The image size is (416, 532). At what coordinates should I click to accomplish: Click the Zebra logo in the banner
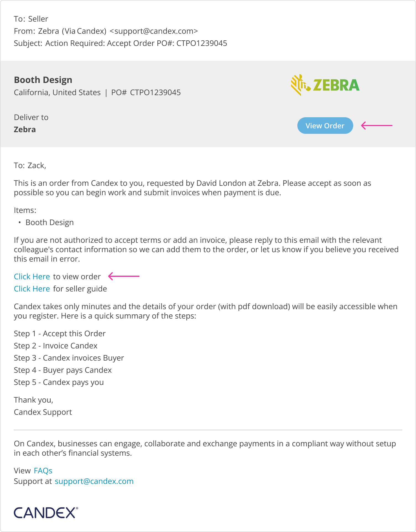pos(325,85)
